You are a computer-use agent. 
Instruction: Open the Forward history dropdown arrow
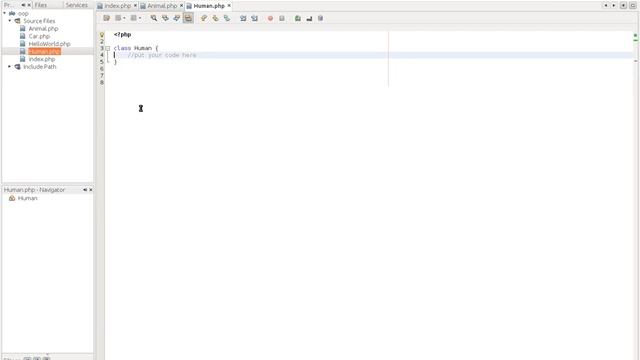point(140,18)
